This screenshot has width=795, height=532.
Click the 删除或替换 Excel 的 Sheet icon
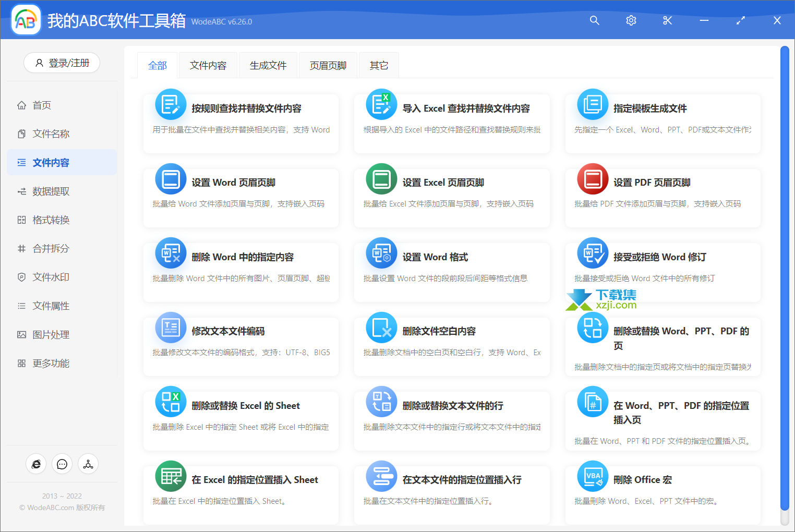click(x=171, y=402)
